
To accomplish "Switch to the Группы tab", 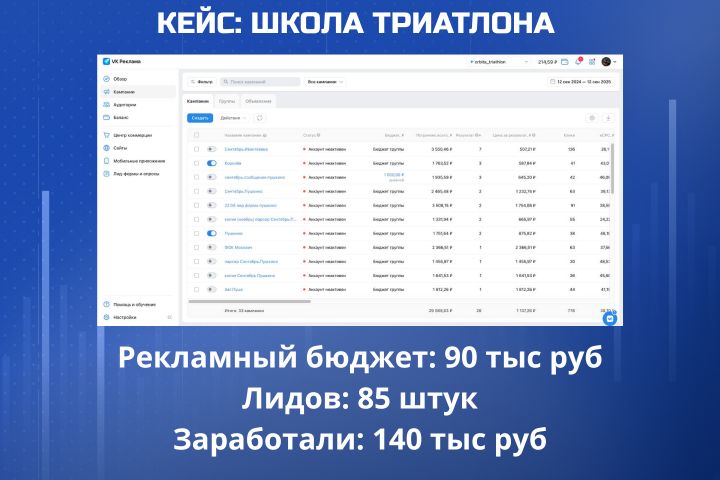I will point(227,101).
